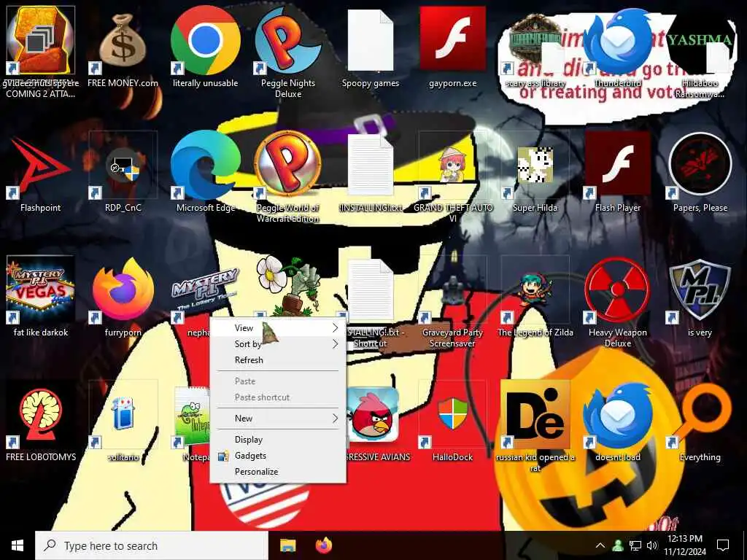
Task: Show hidden icons in system tray
Action: [600, 545]
